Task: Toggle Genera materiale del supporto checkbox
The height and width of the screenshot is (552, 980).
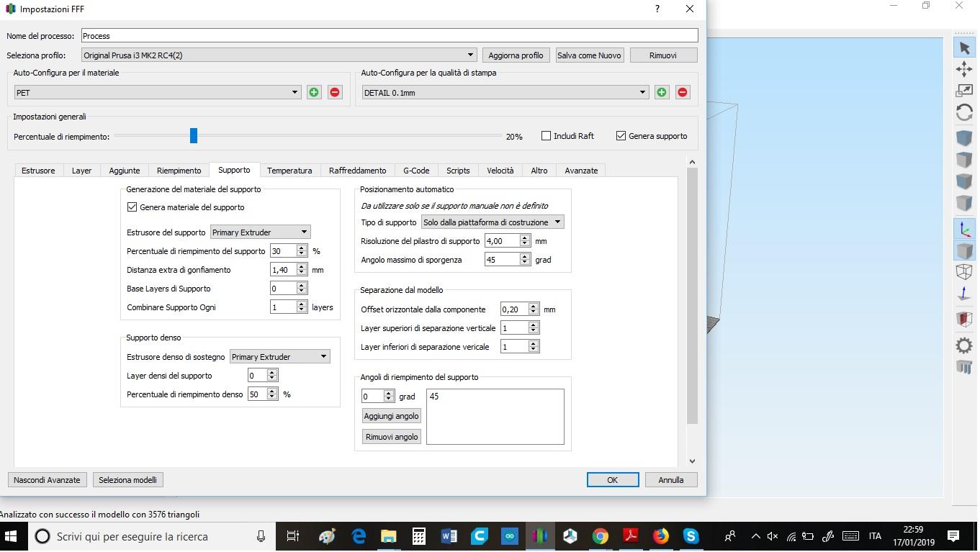Action: tap(132, 207)
